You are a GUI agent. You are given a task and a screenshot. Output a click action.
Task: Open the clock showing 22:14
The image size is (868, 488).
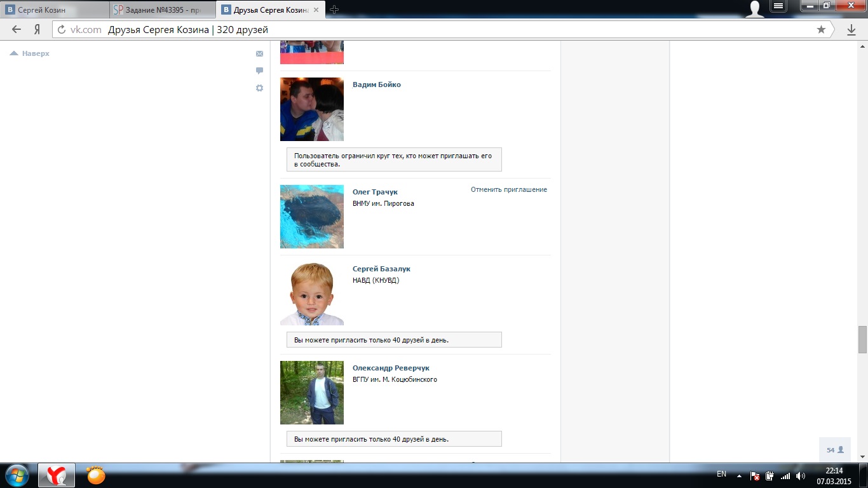click(x=834, y=475)
